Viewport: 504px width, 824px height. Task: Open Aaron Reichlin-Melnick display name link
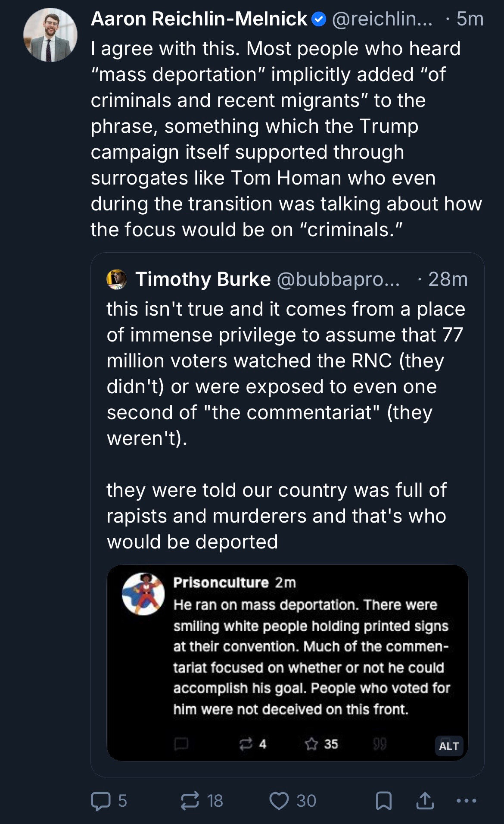[199, 19]
